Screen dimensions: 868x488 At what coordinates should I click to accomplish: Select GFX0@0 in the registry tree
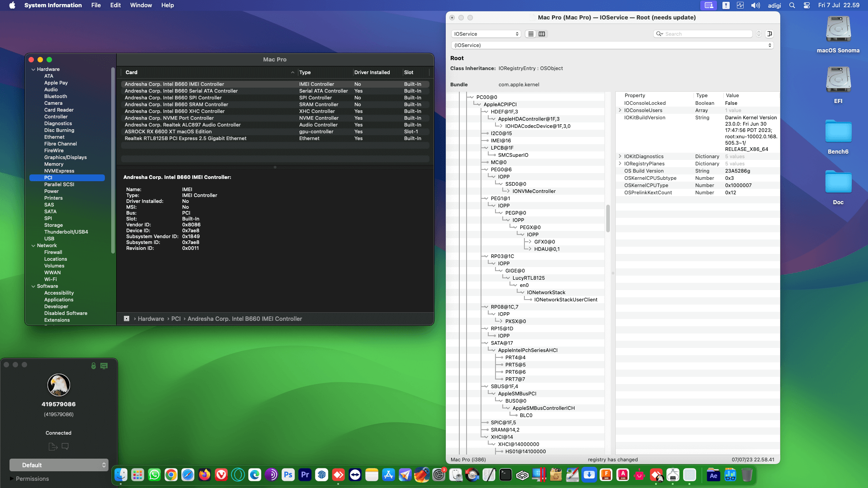tap(544, 242)
